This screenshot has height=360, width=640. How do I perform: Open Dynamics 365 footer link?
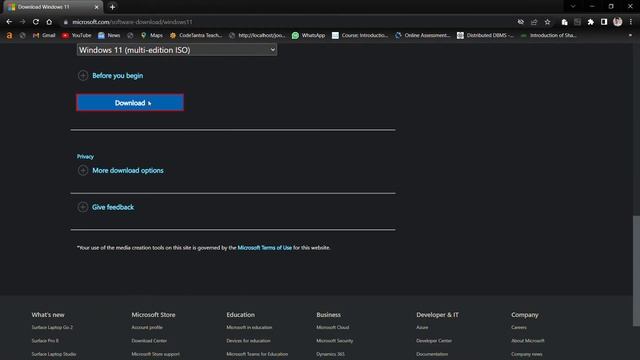pos(331,354)
